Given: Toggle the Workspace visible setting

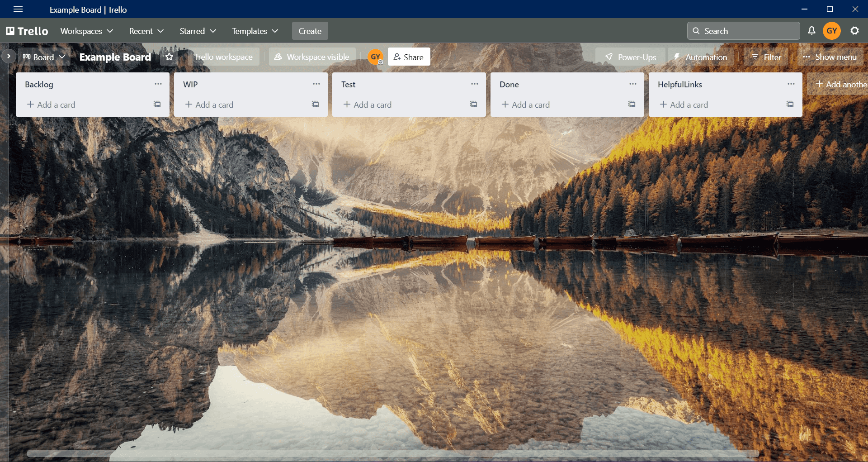Looking at the screenshot, I should point(312,57).
